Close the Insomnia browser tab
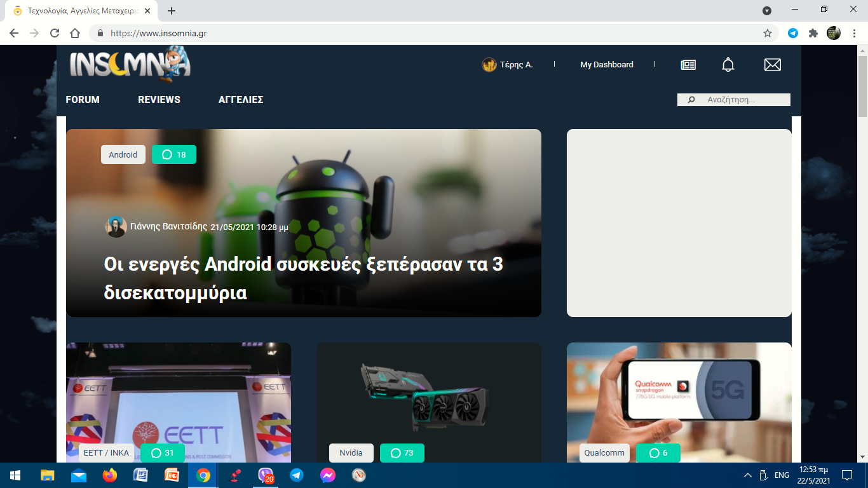The height and width of the screenshot is (488, 868). pyautogui.click(x=147, y=11)
